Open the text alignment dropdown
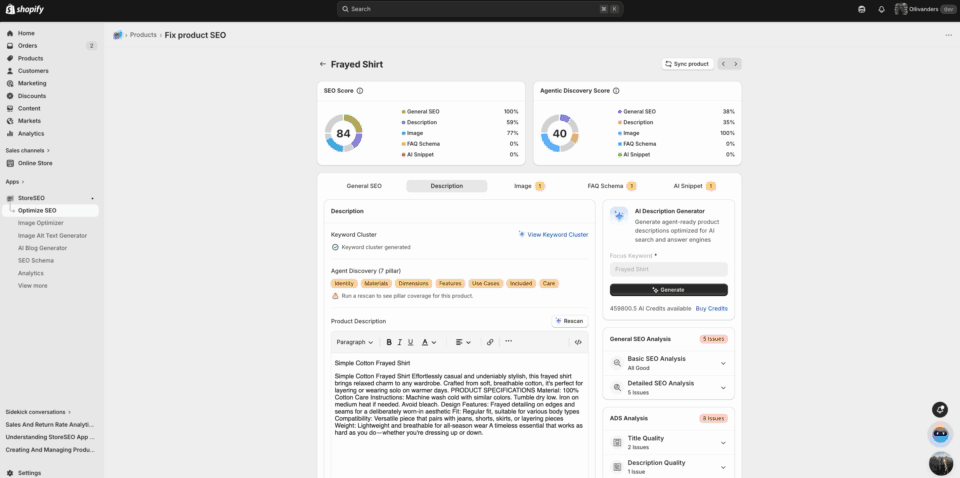Viewport: 960px width, 478px height. coord(463,342)
